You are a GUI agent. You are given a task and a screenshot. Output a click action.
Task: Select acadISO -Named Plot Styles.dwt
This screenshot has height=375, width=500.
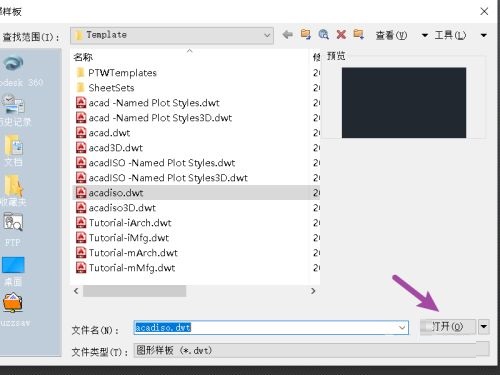point(156,163)
